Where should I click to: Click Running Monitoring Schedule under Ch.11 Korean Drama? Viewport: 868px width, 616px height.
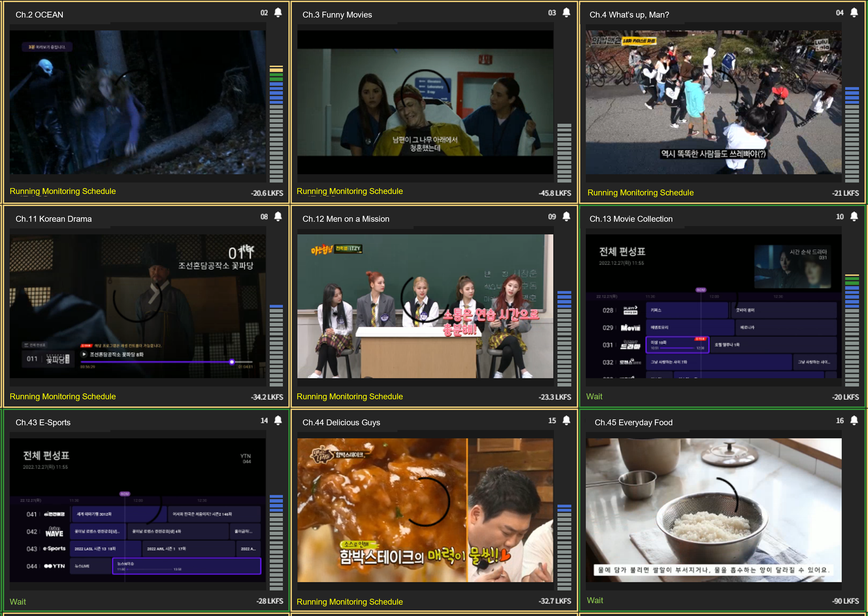pyautogui.click(x=63, y=397)
